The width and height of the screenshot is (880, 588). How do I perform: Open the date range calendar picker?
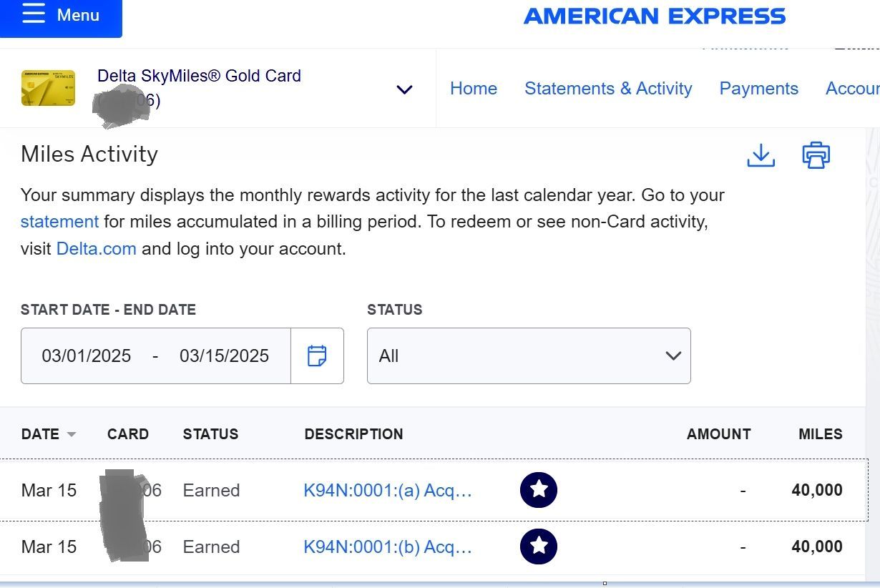click(317, 356)
